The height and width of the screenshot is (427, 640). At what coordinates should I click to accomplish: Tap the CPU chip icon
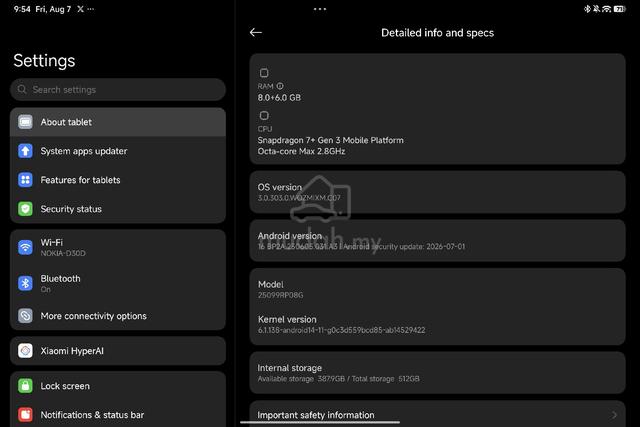click(x=264, y=116)
